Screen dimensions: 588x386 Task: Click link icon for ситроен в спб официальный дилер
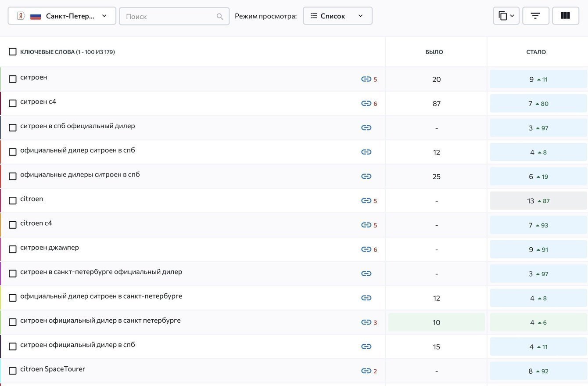tap(366, 128)
